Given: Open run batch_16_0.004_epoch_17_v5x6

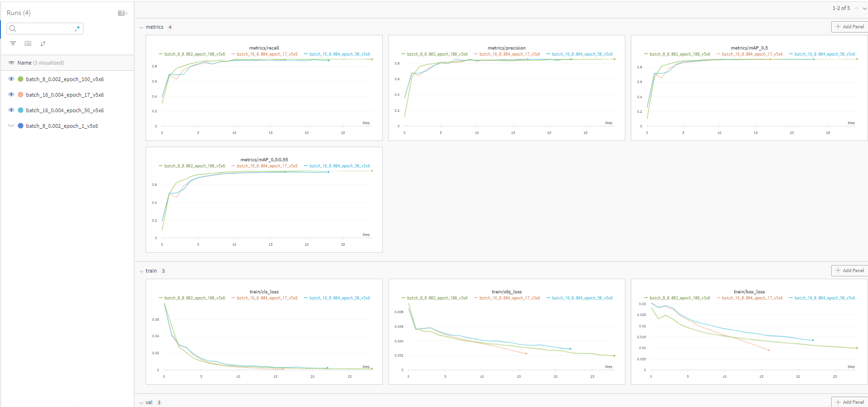Looking at the screenshot, I should [x=65, y=95].
